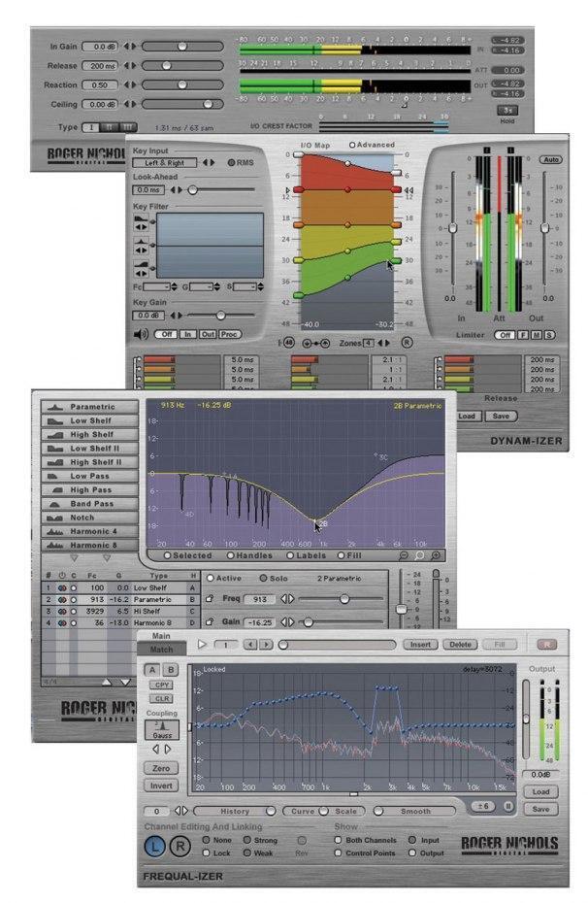This screenshot has height=903, width=588.
Task: Click the 48 range icon below I/O Map
Action: click(x=288, y=343)
